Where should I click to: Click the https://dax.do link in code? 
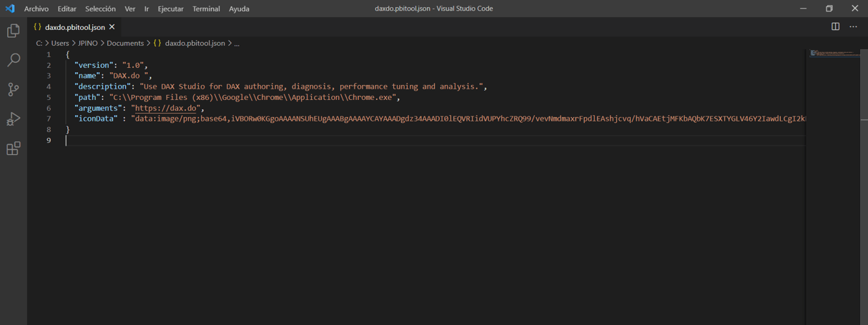point(167,108)
